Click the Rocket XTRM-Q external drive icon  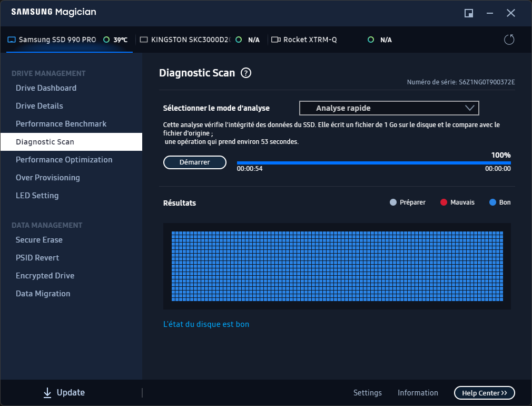pos(276,40)
